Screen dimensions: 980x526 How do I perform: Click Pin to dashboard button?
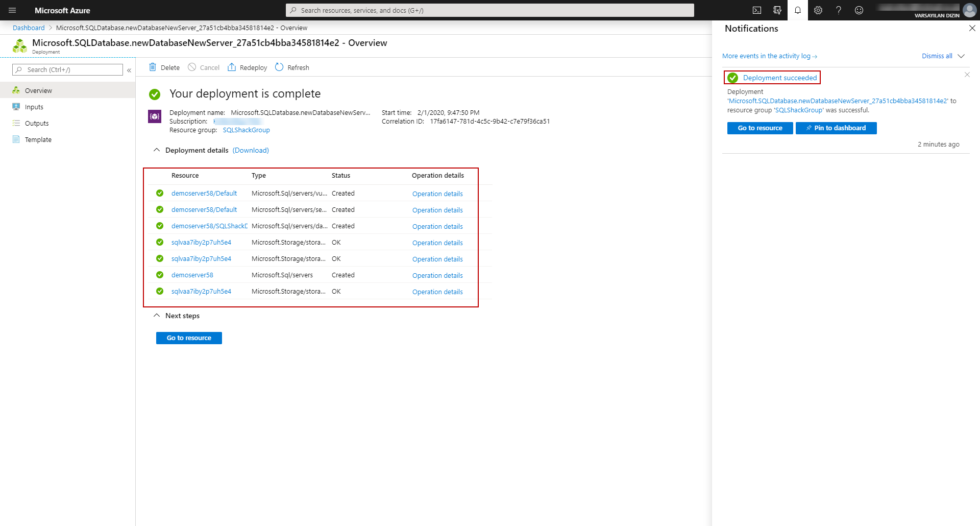pos(836,128)
